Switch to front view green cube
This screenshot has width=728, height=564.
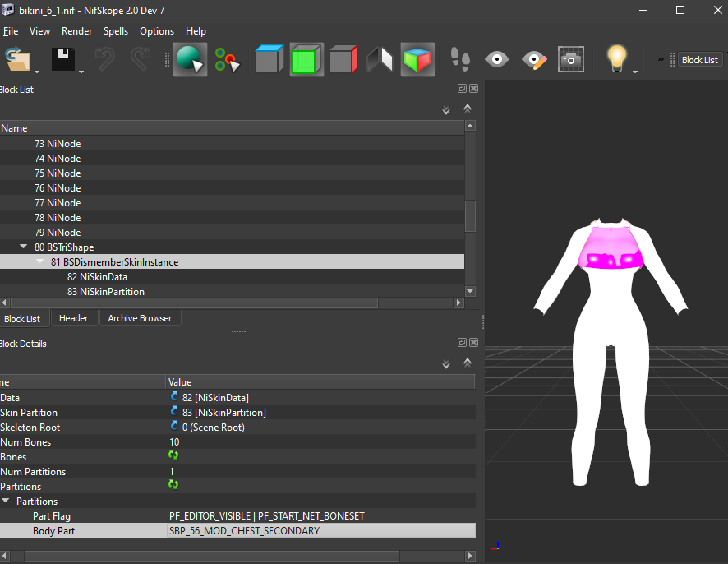(x=306, y=59)
